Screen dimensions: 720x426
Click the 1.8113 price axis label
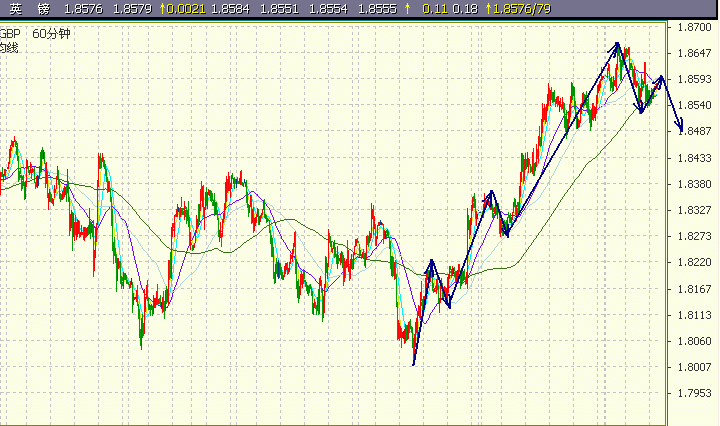(x=694, y=315)
